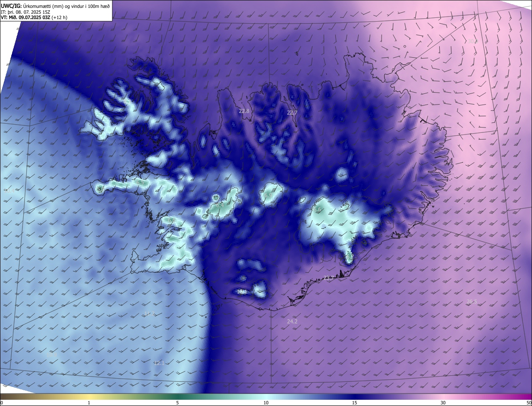Screen dimensions: 532x406
Task: Click the color scale label '0'
Action: [2, 403]
